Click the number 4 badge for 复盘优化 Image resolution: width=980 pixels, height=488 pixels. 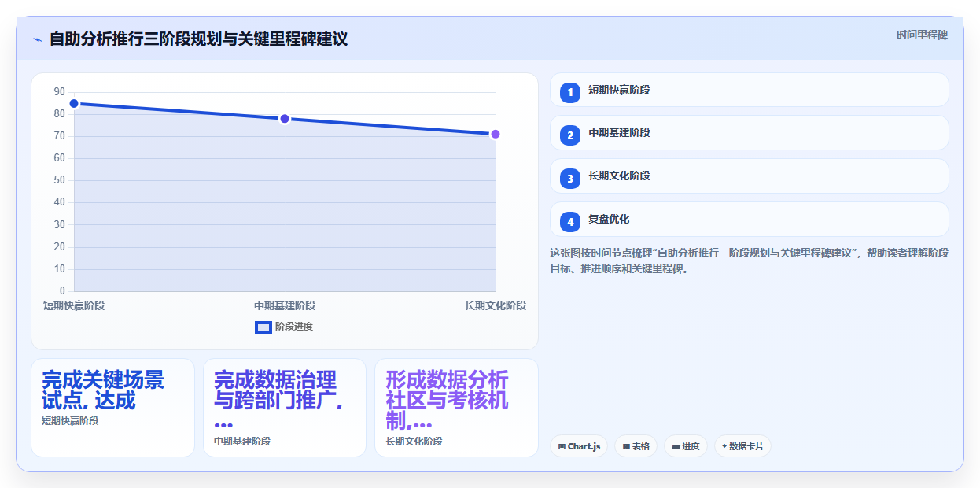point(570,222)
